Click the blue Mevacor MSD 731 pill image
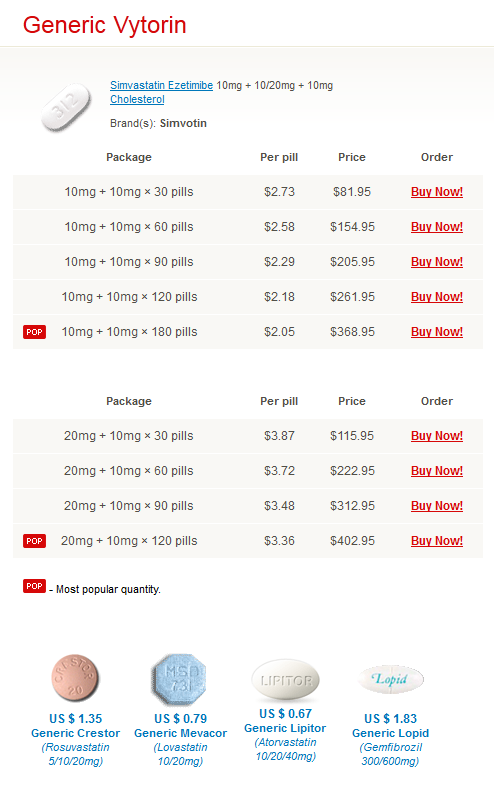Screen dimensions: 494x785 pos(180,679)
